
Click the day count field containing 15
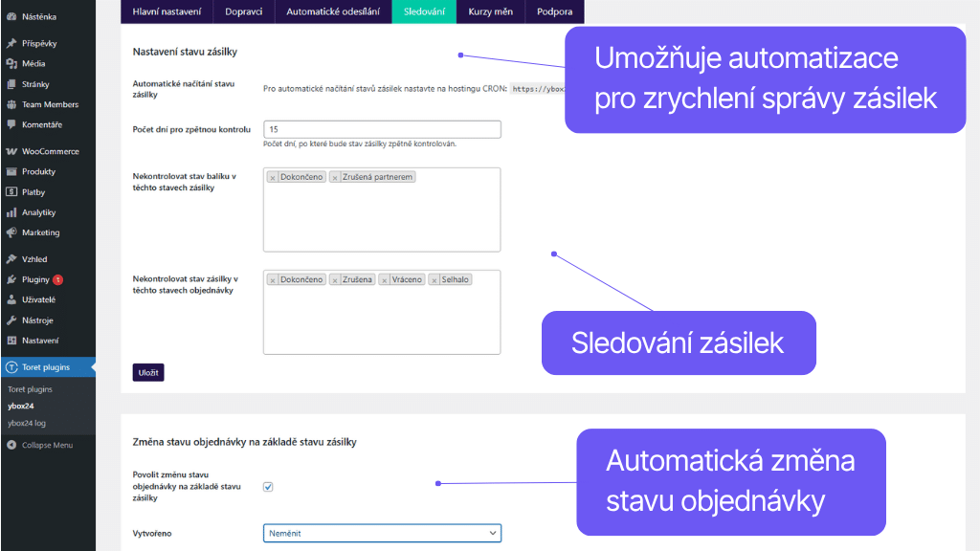(x=381, y=128)
